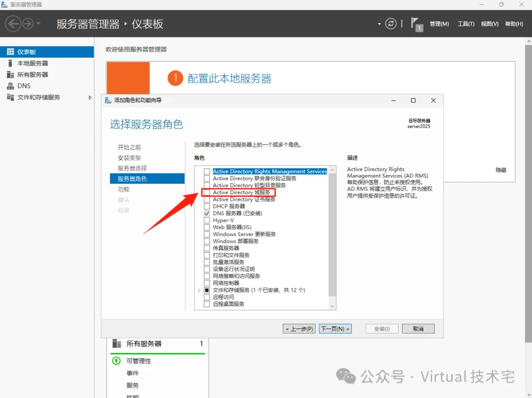Click 可管理性 status icon in 所有服务器 tile
Image resolution: width=532 pixels, height=398 pixels.
point(116,361)
